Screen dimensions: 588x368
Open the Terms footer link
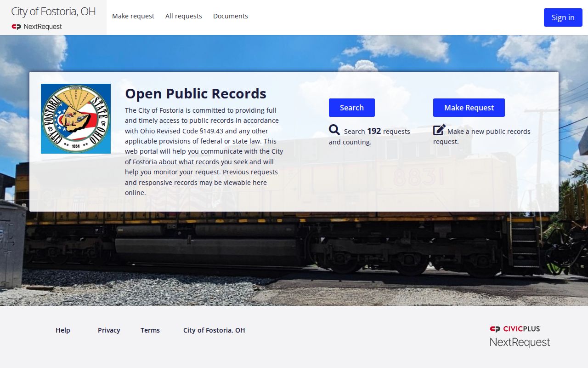tap(150, 330)
